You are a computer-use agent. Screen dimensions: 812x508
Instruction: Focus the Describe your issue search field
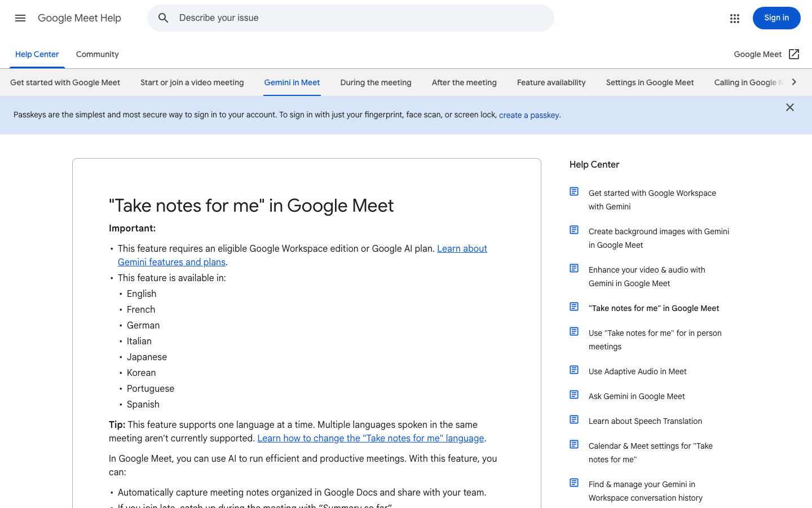point(351,18)
